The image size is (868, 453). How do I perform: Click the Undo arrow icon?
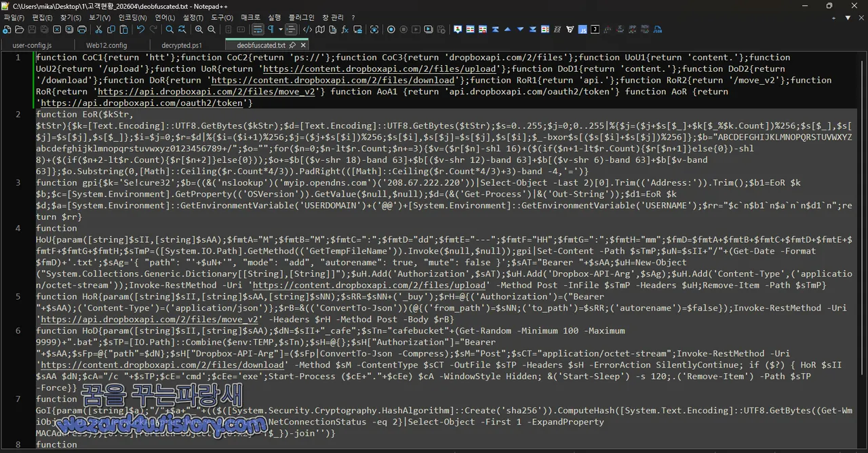pyautogui.click(x=140, y=30)
